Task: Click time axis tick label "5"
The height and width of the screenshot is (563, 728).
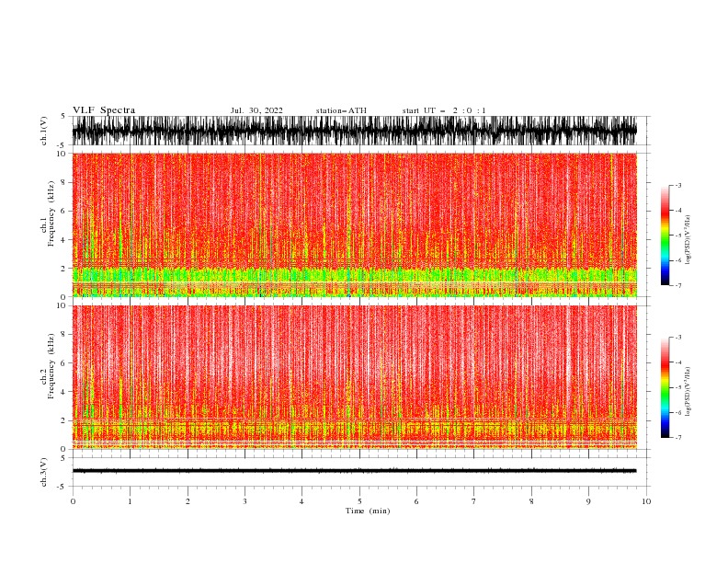Action: [359, 501]
